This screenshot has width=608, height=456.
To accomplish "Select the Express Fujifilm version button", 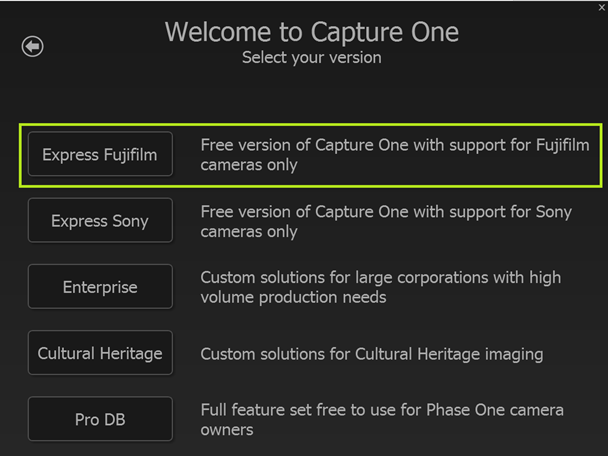I will (100, 155).
